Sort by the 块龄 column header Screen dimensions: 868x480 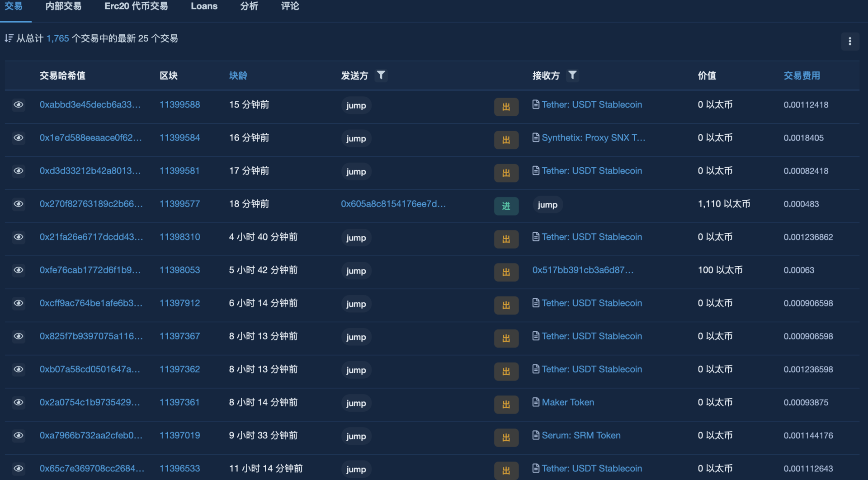238,75
